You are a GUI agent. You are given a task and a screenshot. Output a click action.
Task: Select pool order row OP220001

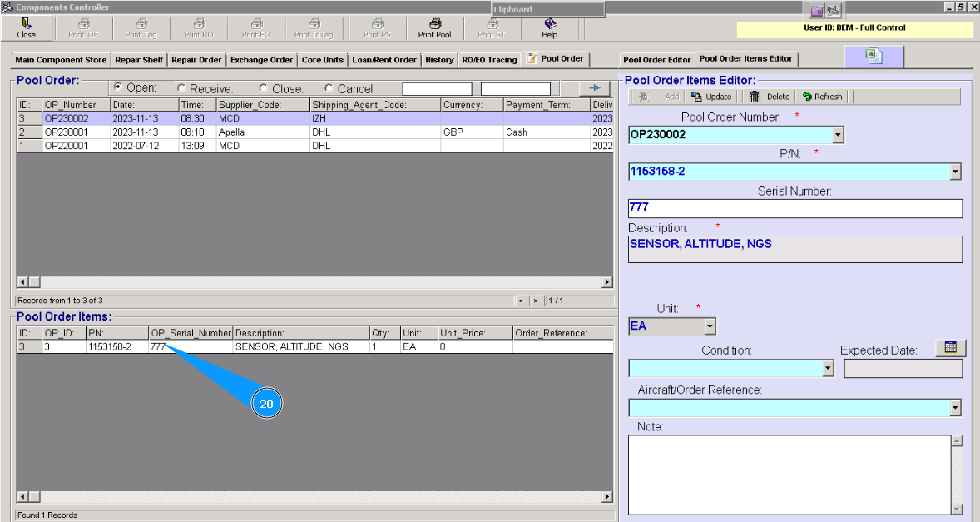(315, 146)
